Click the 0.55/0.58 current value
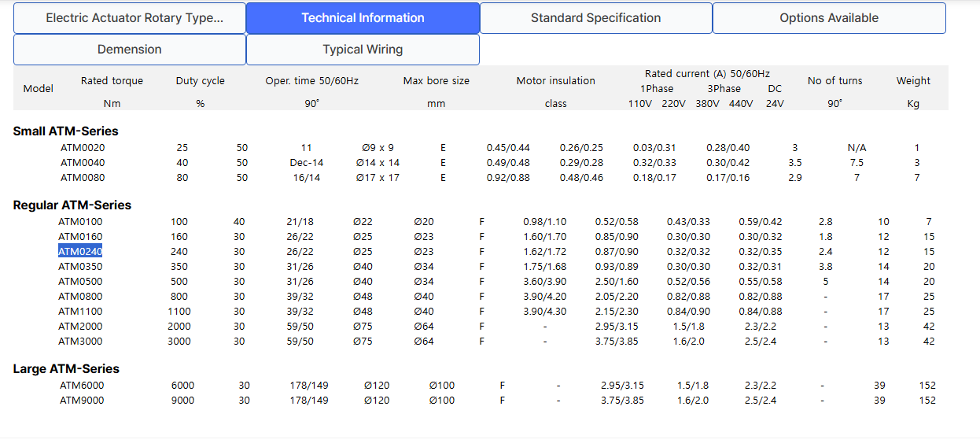This screenshot has height=447, width=980. (x=761, y=282)
